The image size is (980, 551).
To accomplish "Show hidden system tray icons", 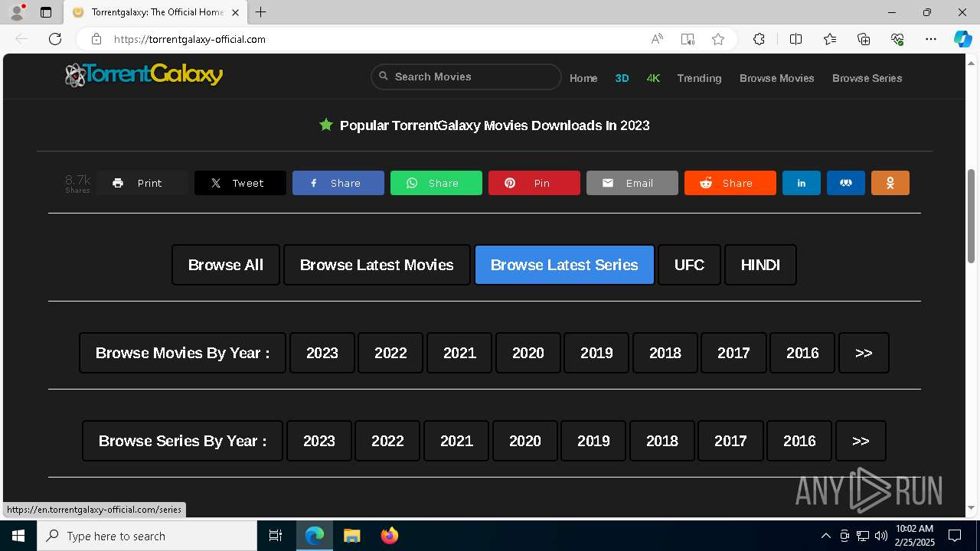I will pos(825,536).
